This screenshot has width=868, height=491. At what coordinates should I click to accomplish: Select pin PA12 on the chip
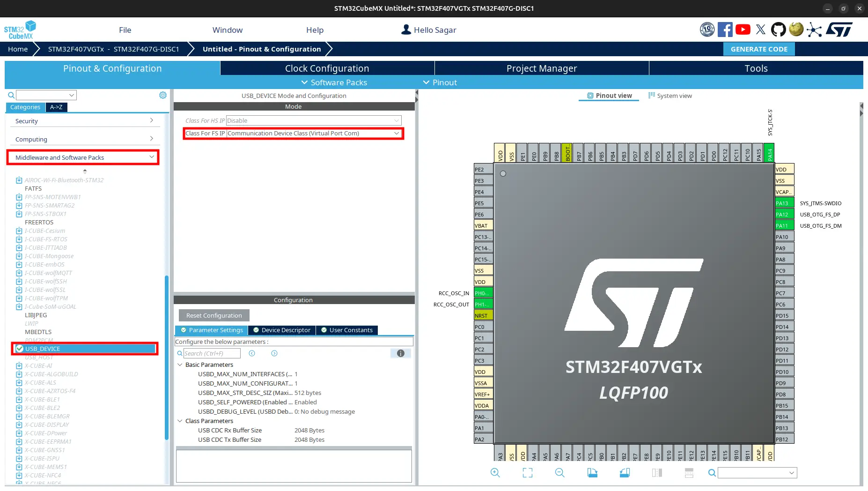785,214
